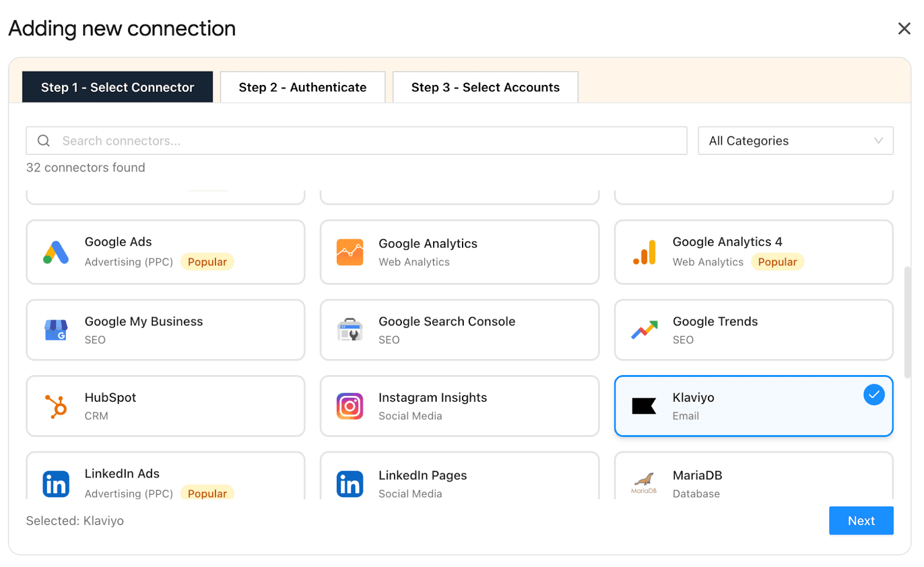This screenshot has width=924, height=567.
Task: Select the HubSpot sprocket icon
Action: pyautogui.click(x=56, y=406)
